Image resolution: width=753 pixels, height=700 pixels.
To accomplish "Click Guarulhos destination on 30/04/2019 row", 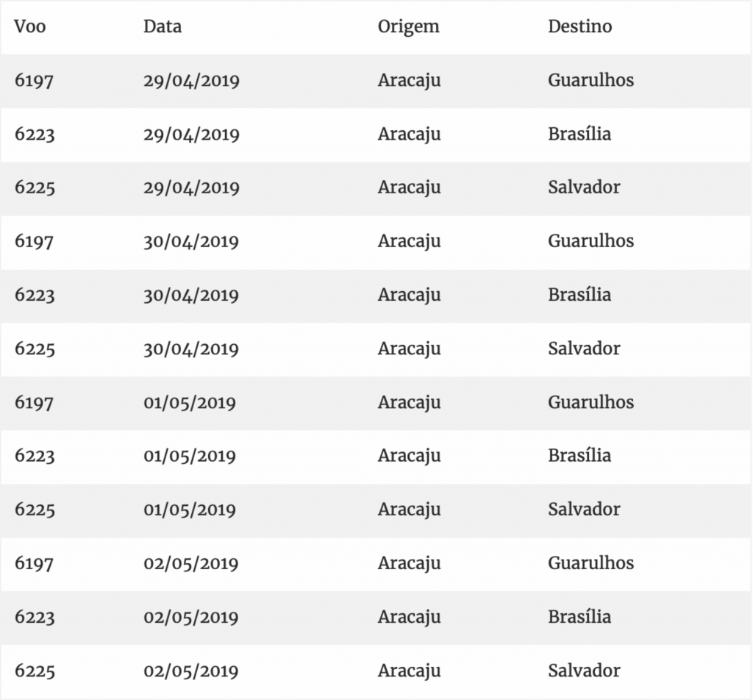I will tap(590, 241).
